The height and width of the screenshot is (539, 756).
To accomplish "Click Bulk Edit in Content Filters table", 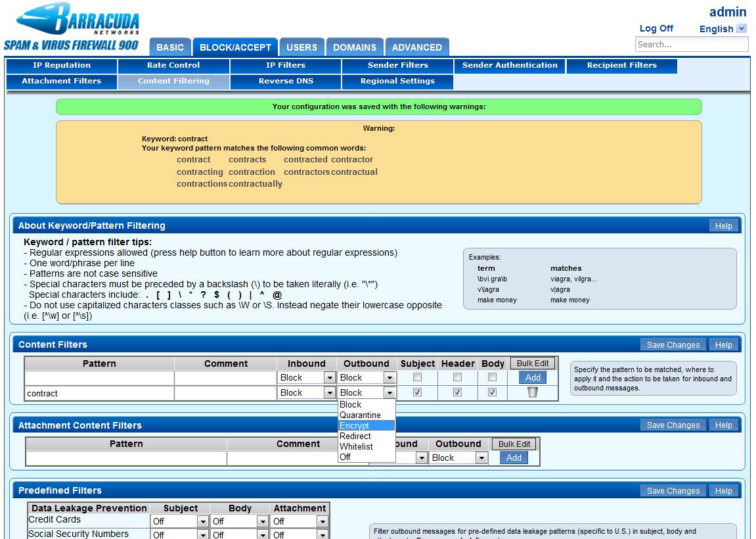I will (x=533, y=363).
